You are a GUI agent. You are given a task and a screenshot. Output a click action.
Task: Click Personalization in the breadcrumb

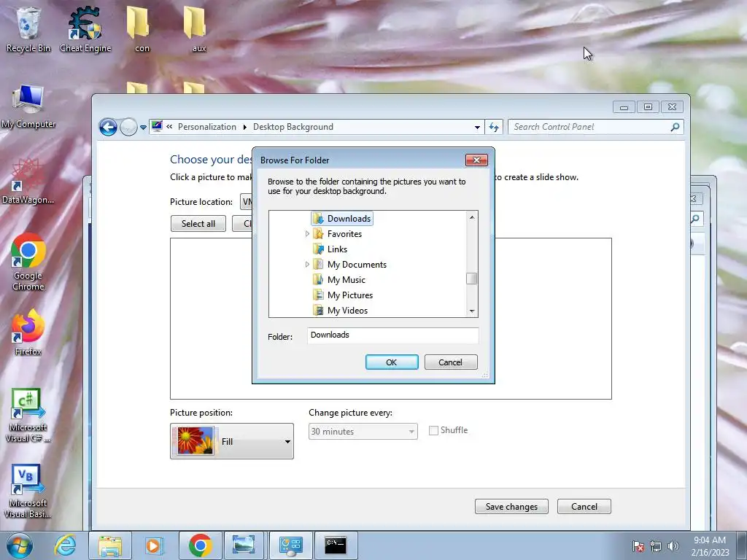click(x=207, y=127)
